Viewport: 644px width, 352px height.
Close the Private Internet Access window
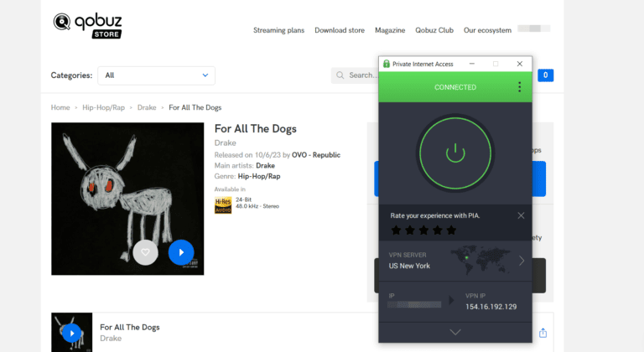pyautogui.click(x=520, y=64)
